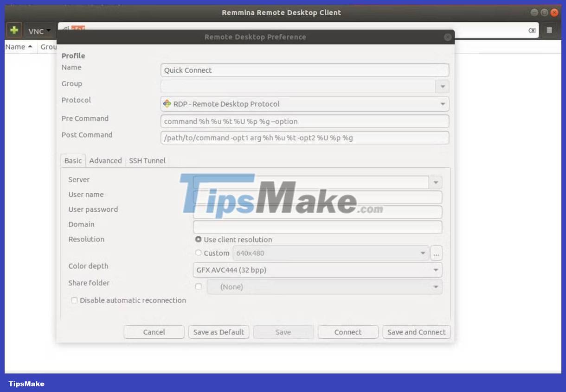
Task: Close the Remmina main window
Action: pos(554,13)
